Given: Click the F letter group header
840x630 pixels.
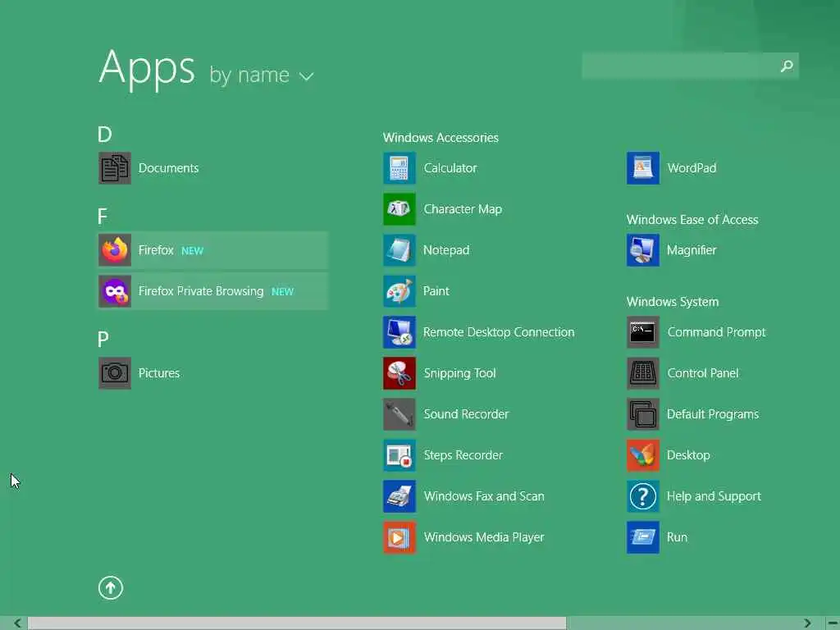Looking at the screenshot, I should (x=103, y=217).
